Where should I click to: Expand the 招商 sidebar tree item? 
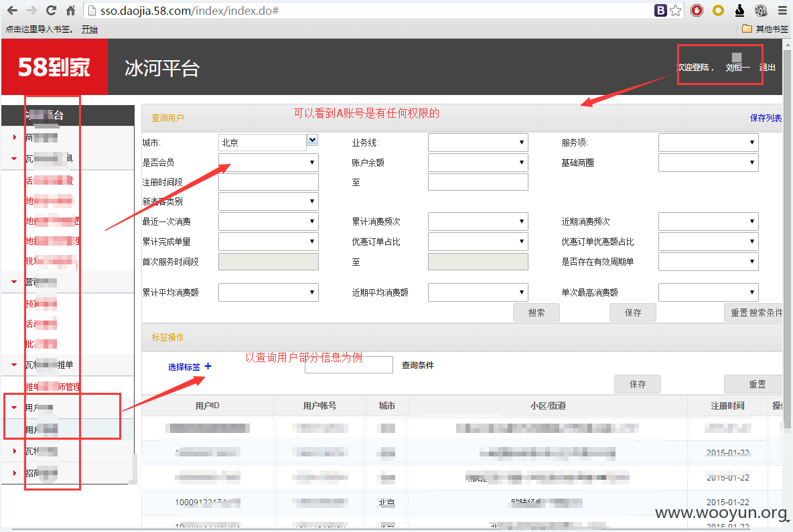(14, 473)
